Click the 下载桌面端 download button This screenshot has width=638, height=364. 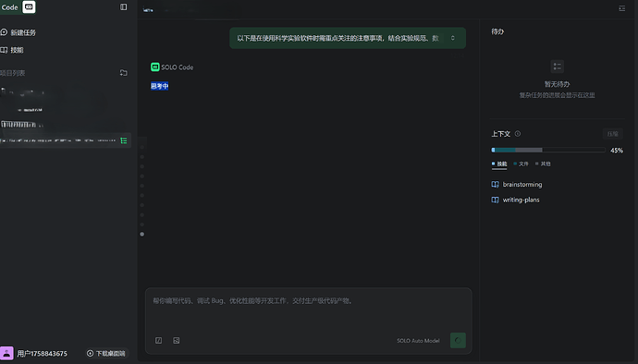[x=106, y=354]
